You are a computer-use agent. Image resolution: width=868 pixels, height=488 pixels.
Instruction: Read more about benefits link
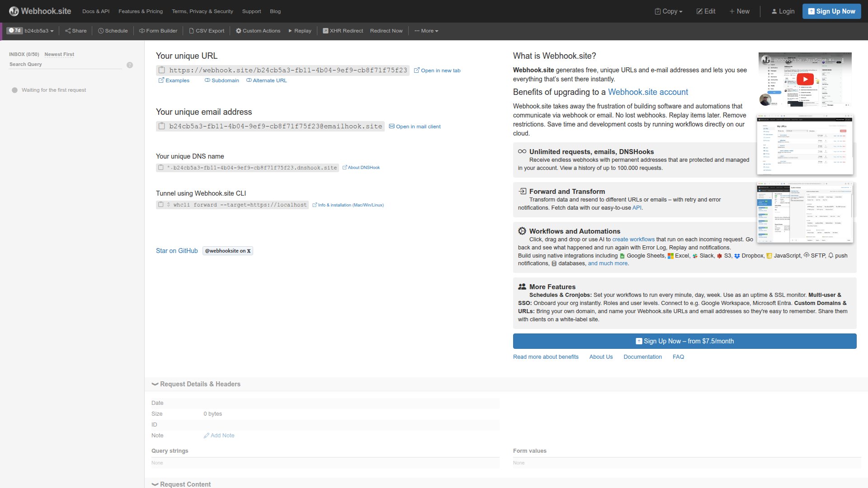pyautogui.click(x=546, y=357)
